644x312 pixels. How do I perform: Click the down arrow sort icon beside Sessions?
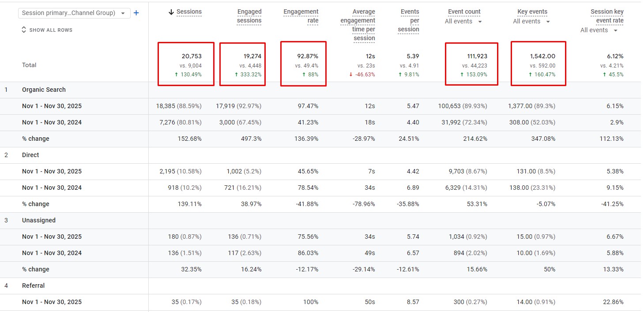[171, 12]
